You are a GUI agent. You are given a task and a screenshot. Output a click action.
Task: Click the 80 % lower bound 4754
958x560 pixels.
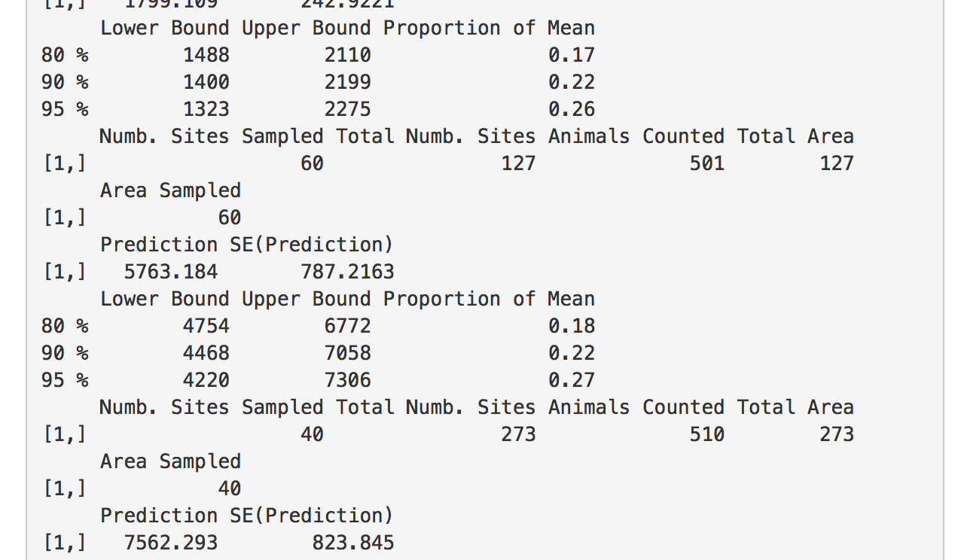[x=206, y=326]
